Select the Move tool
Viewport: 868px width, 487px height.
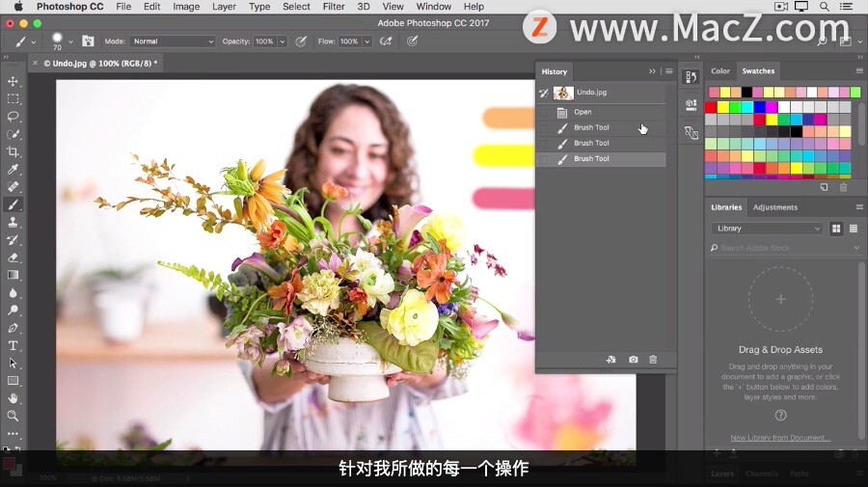13,81
